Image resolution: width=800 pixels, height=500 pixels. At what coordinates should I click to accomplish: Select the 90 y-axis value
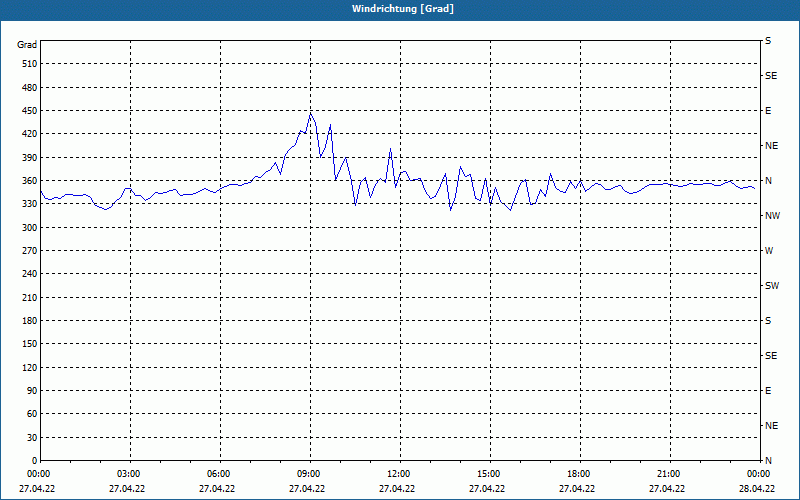click(32, 391)
